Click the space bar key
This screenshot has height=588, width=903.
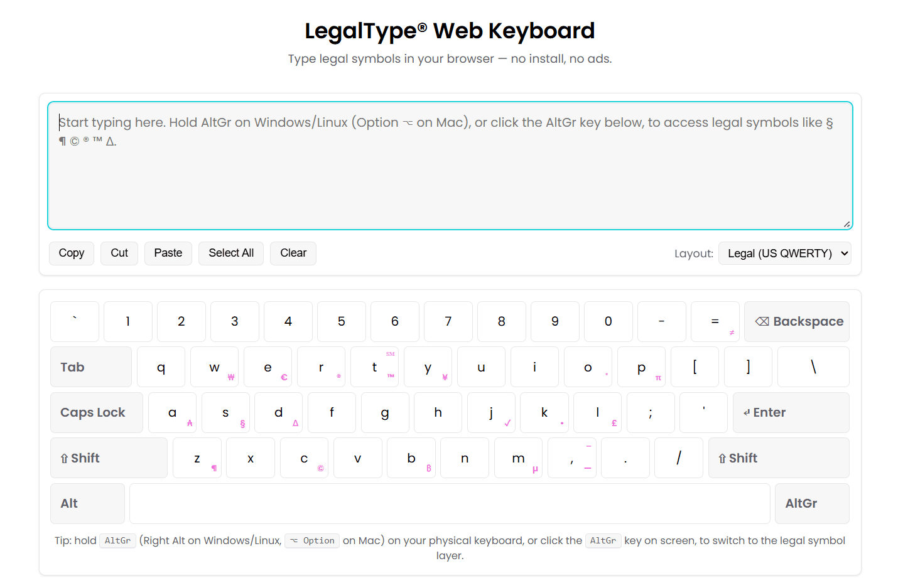point(450,503)
